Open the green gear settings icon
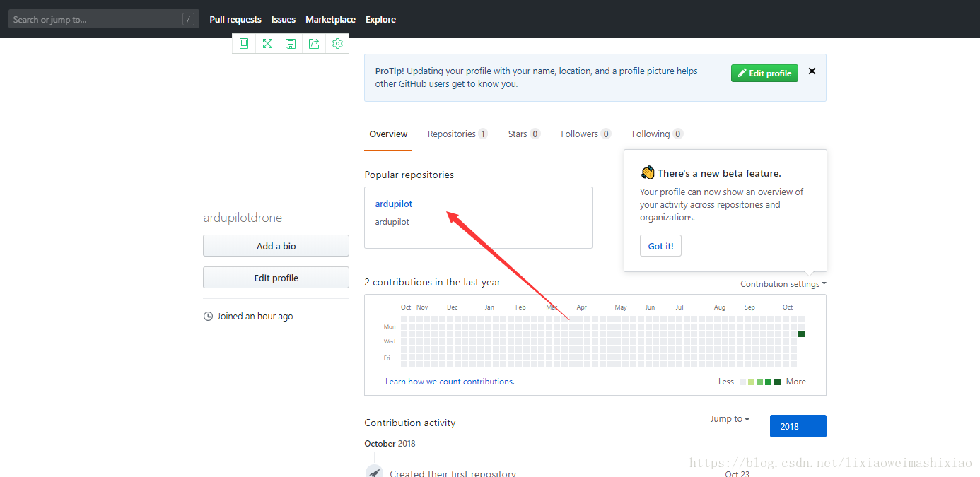Viewport: 980px width, 477px height. click(x=337, y=44)
